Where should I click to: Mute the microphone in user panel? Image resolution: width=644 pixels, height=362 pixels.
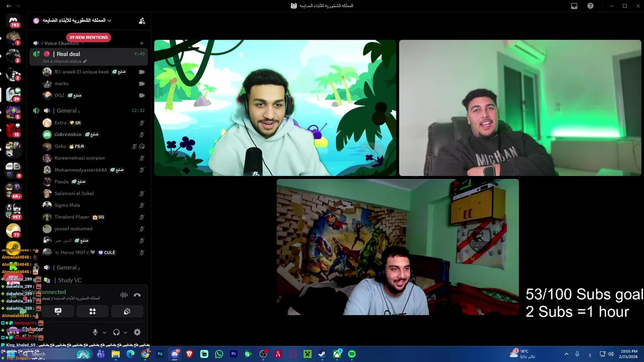[95, 332]
